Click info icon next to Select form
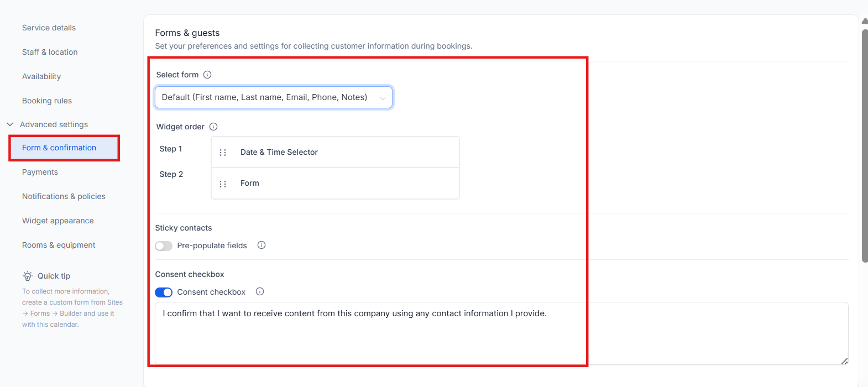The image size is (868, 387). (x=207, y=75)
